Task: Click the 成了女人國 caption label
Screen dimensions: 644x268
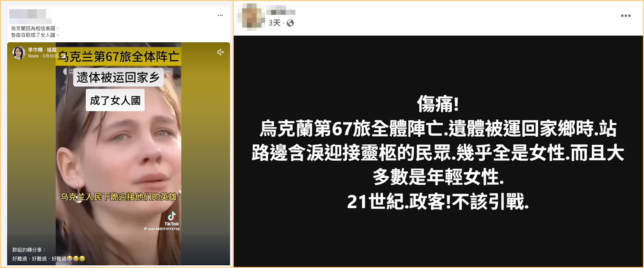Action: 115,100
